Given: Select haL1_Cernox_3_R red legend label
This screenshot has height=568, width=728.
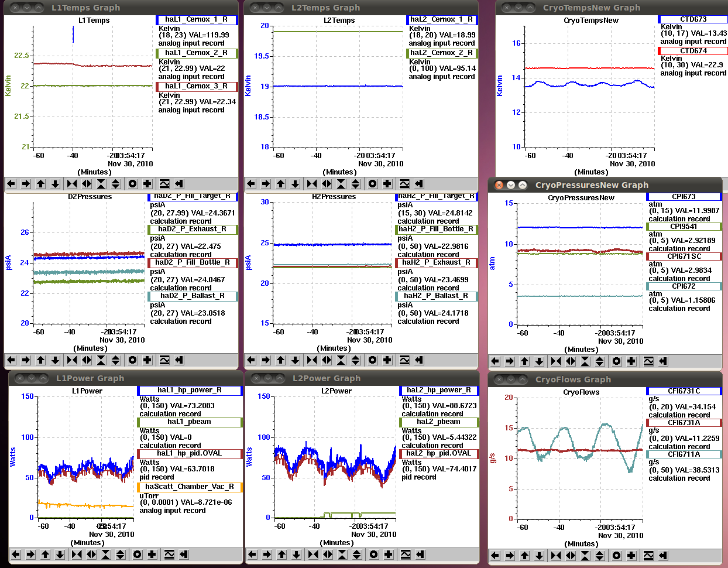Looking at the screenshot, I should [x=197, y=87].
